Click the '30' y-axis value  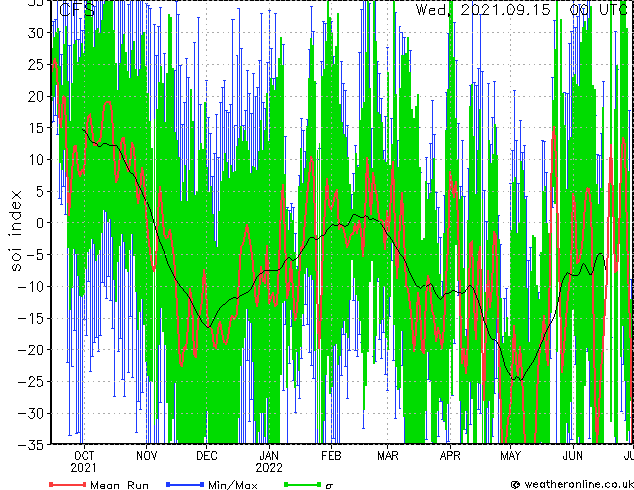tap(36, 33)
